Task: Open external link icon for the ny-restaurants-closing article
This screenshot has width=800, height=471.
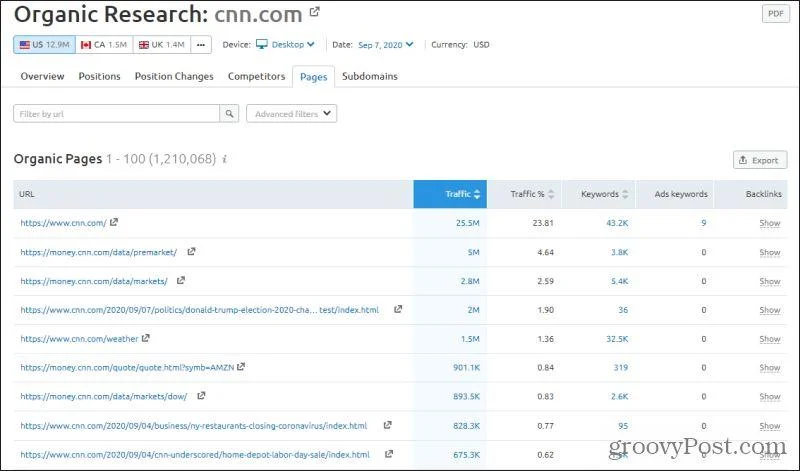Action: coord(387,425)
